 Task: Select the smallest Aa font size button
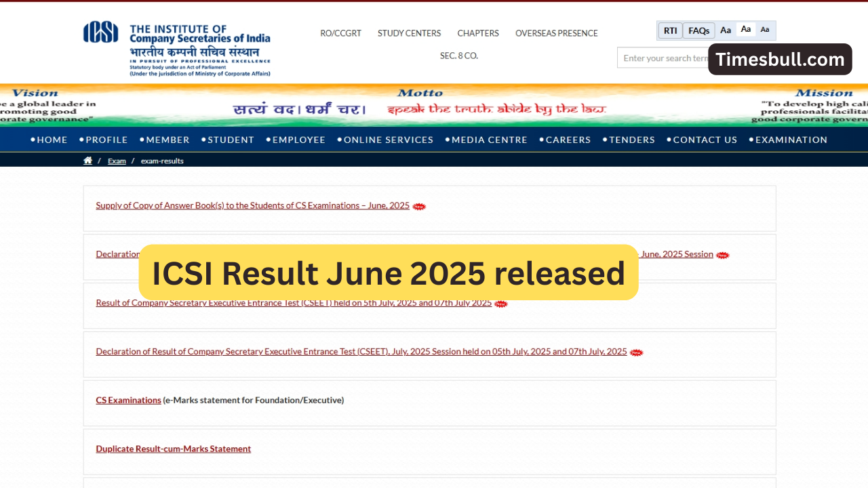(765, 30)
